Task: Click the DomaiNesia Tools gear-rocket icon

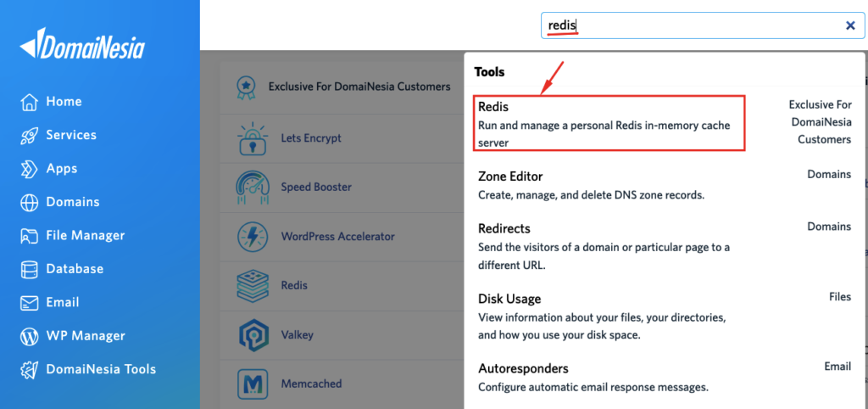Action: (29, 370)
